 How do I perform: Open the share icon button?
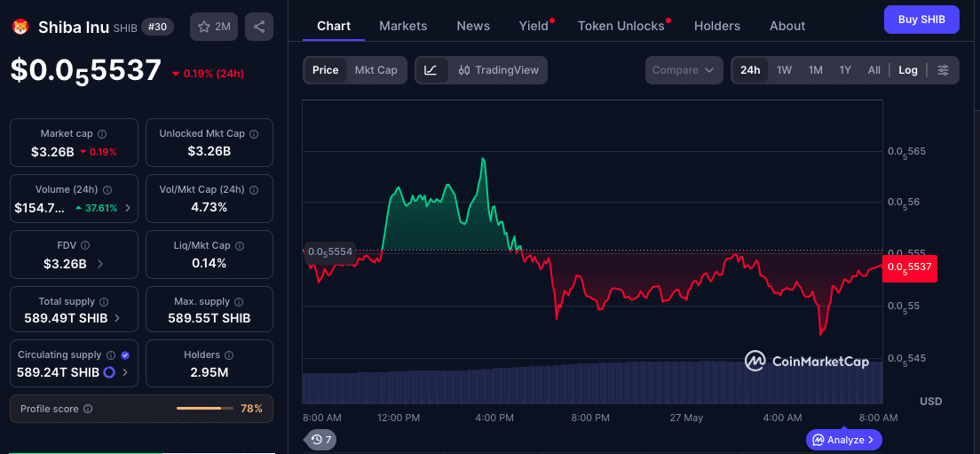coord(259,27)
